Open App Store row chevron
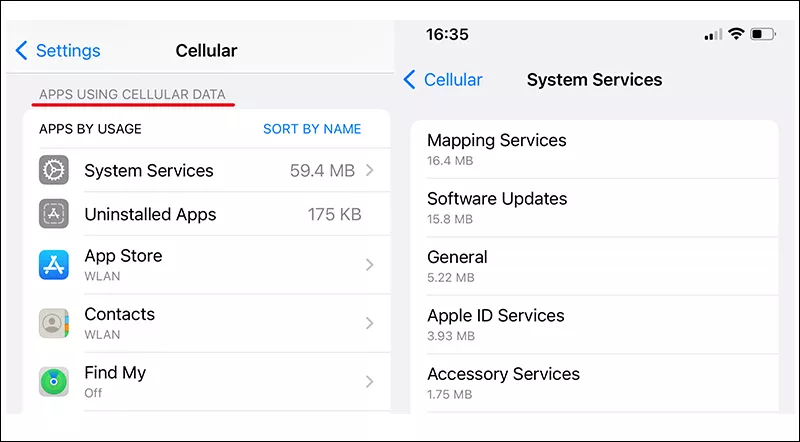The width and height of the screenshot is (800, 442). point(370,265)
